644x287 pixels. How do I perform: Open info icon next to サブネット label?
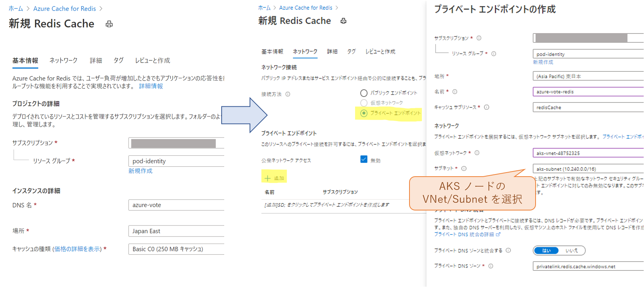[464, 169]
